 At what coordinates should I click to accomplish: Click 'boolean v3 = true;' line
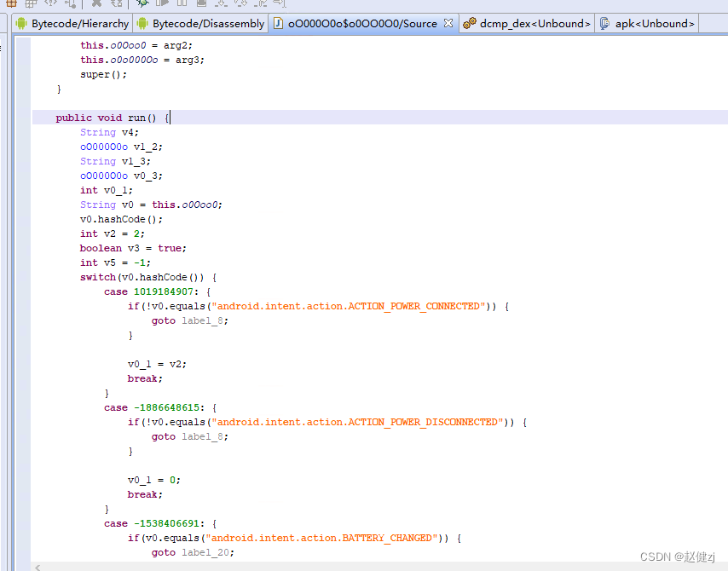(x=133, y=248)
